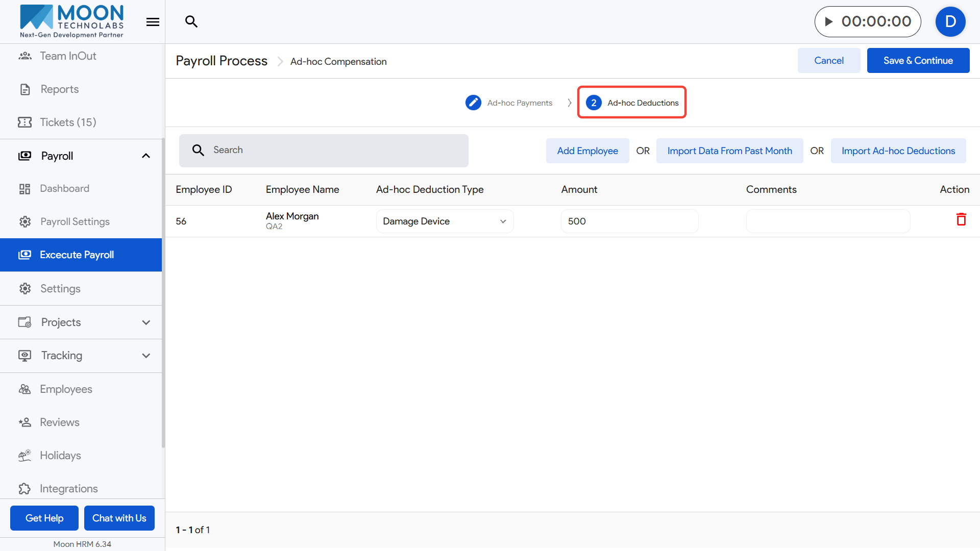Click the Ad-hoc Payments pencil step icon
Image resolution: width=980 pixels, height=551 pixels.
coord(473,103)
